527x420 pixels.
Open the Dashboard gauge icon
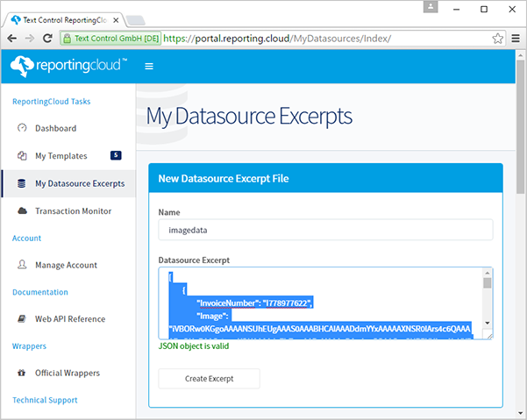coord(22,128)
